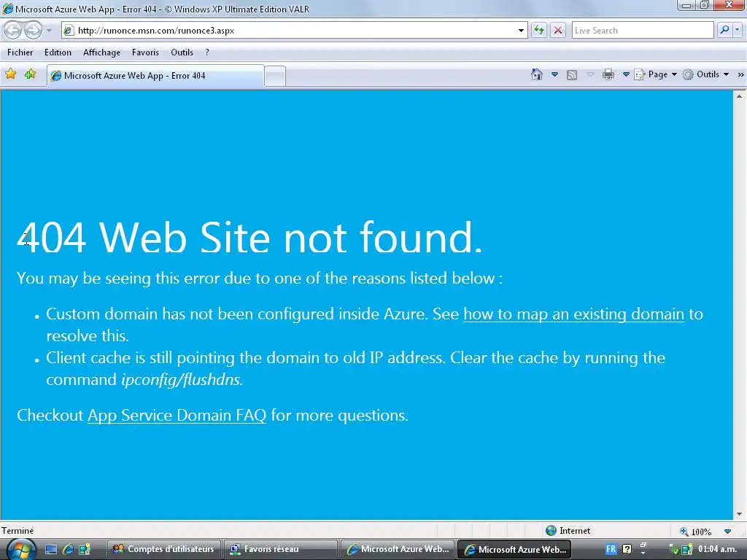Stop loading with the red X icon

(x=558, y=31)
